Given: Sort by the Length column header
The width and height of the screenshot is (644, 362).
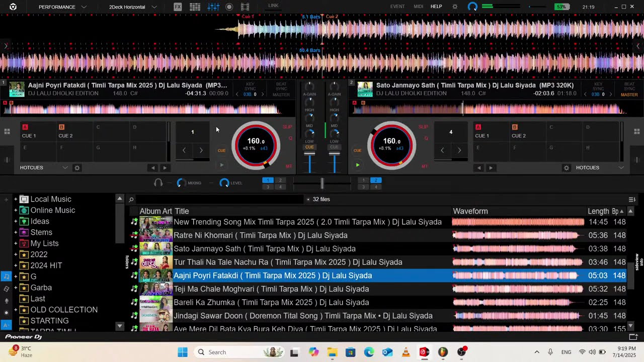Looking at the screenshot, I should [x=598, y=212].
